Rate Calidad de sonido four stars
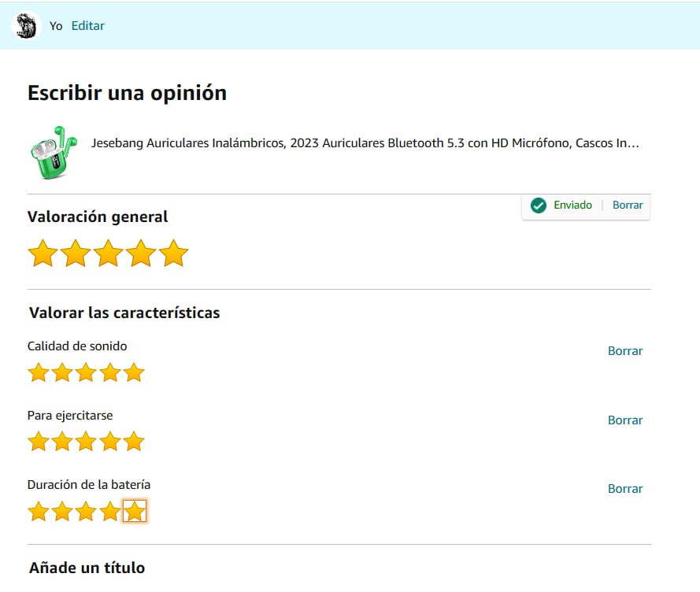 109,373
